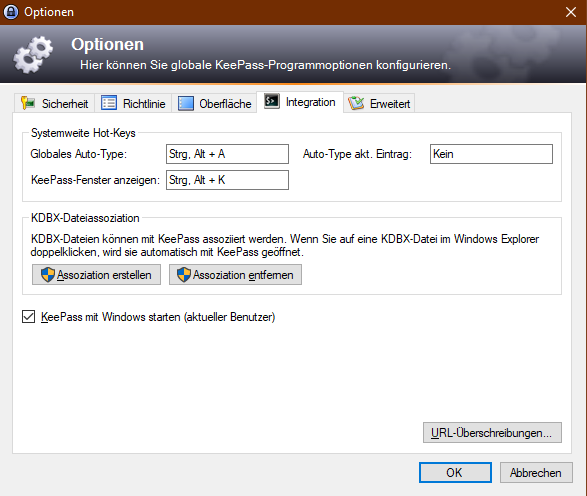Click the gears icon in Optionen banner

pyautogui.click(x=33, y=55)
